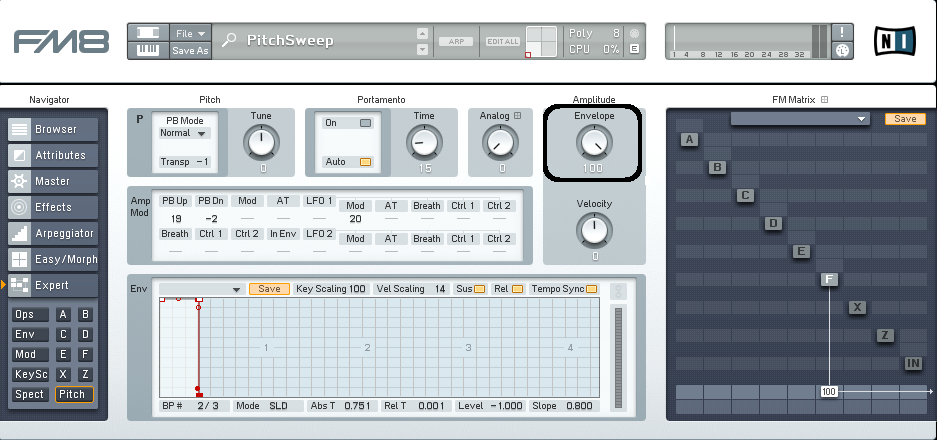Image resolution: width=937 pixels, height=440 pixels.
Task: Click the envelope link icon beside Tempo Sync
Action: [618, 291]
